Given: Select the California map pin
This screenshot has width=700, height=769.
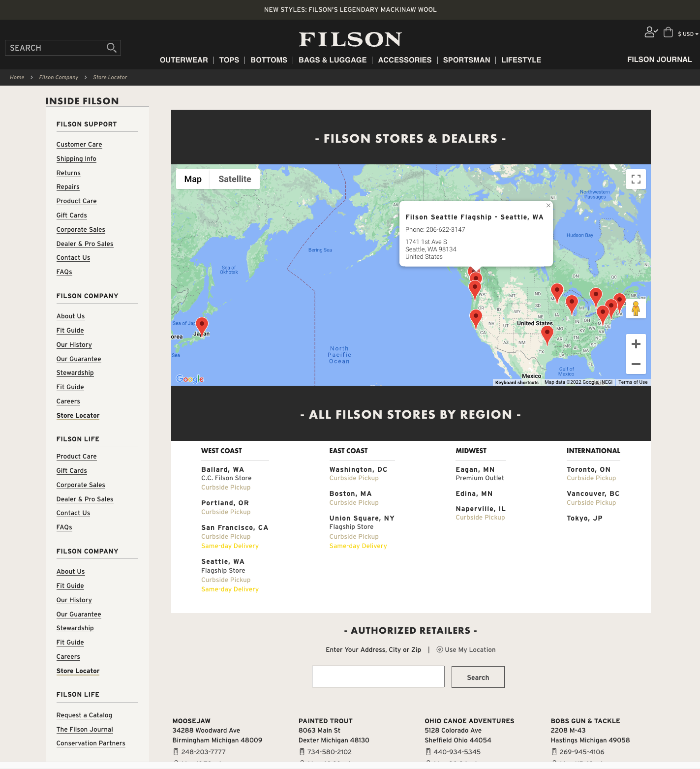Looking at the screenshot, I should (x=476, y=318).
